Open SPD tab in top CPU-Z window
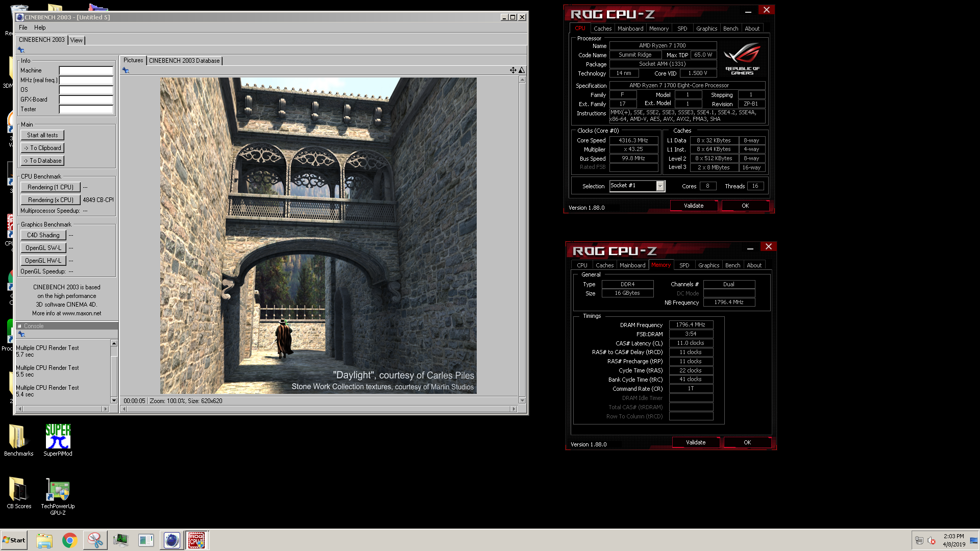Viewport: 980px width, 551px height. point(682,29)
